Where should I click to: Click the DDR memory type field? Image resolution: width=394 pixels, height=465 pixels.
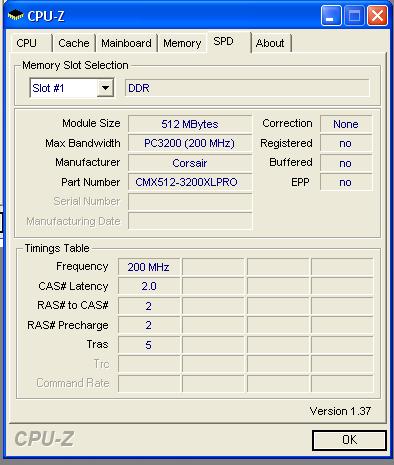point(247,88)
